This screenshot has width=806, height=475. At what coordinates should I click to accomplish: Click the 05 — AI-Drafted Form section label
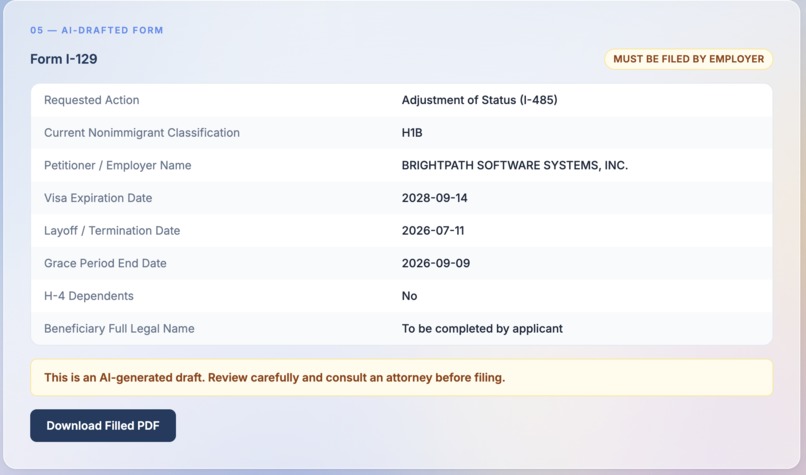97,30
